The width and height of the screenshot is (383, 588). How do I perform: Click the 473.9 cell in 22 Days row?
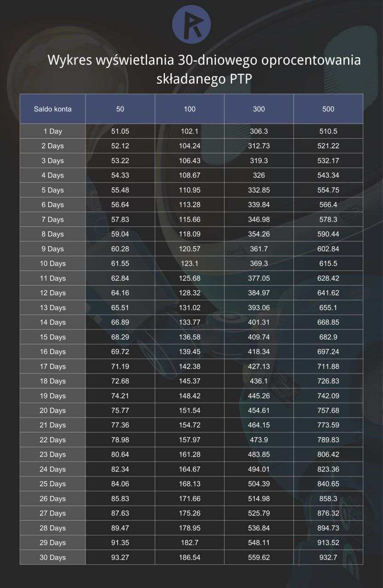(259, 440)
